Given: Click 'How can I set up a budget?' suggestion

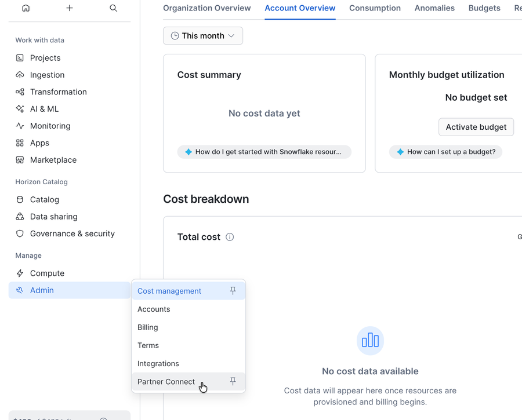Looking at the screenshot, I should 446,152.
